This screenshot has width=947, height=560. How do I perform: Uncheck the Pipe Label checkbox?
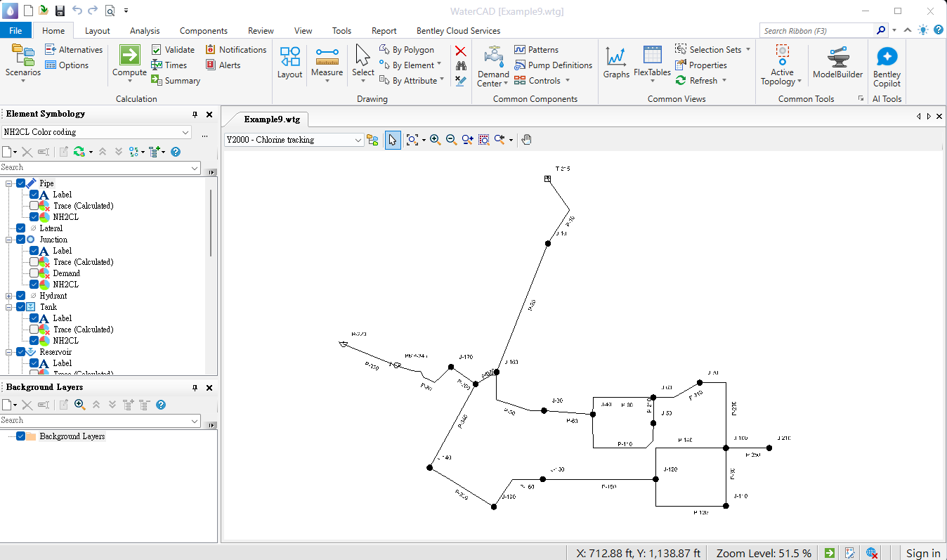coord(34,195)
